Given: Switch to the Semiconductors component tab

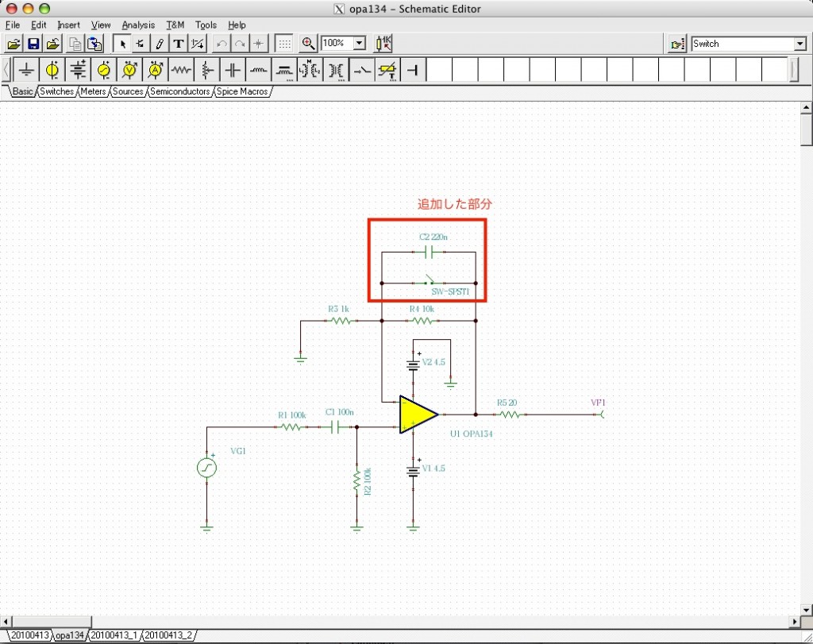Looking at the screenshot, I should [x=180, y=92].
